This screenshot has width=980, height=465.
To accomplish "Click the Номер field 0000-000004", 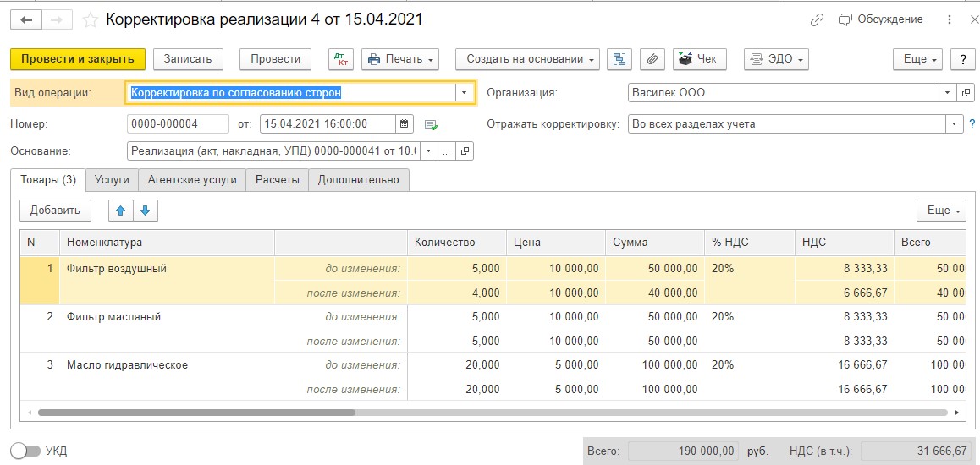I will (178, 123).
